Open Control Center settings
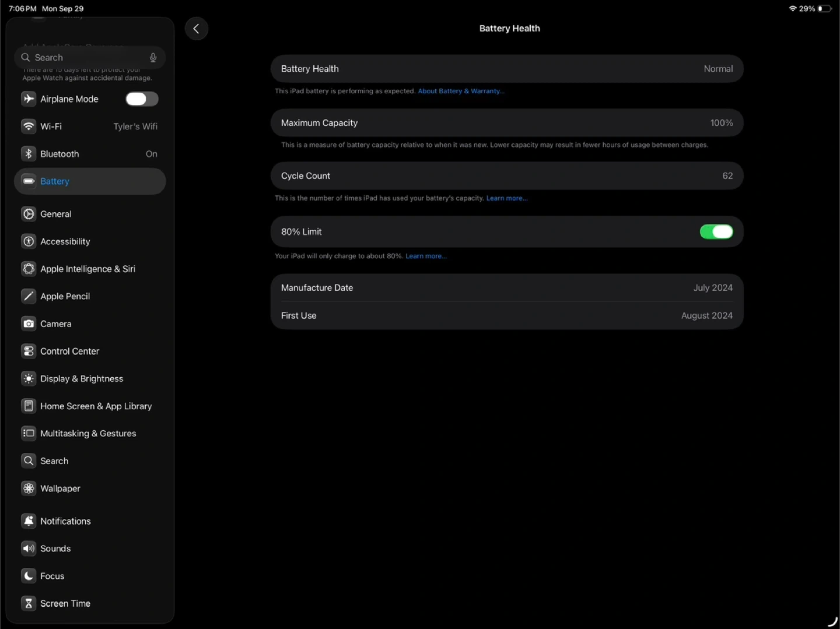The width and height of the screenshot is (840, 629). point(69,352)
